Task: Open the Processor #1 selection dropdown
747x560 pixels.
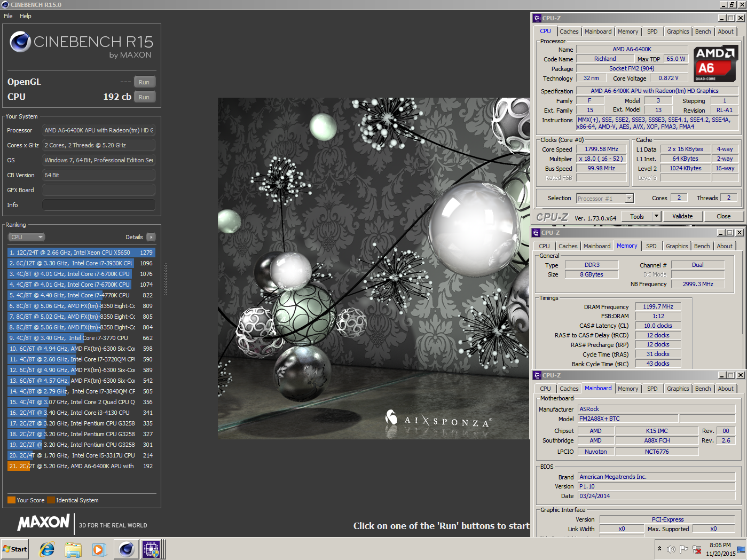Action: 605,198
